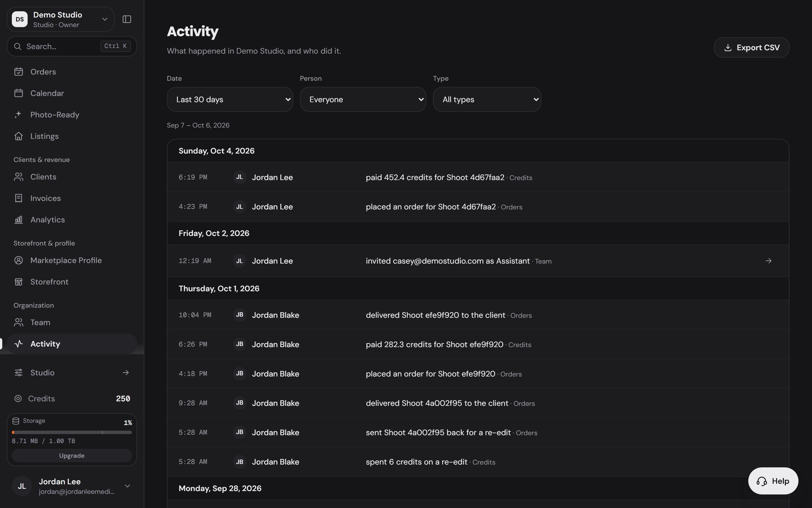Click the Invoices receipt icon
Viewport: 812px width, 508px height.
18,198
